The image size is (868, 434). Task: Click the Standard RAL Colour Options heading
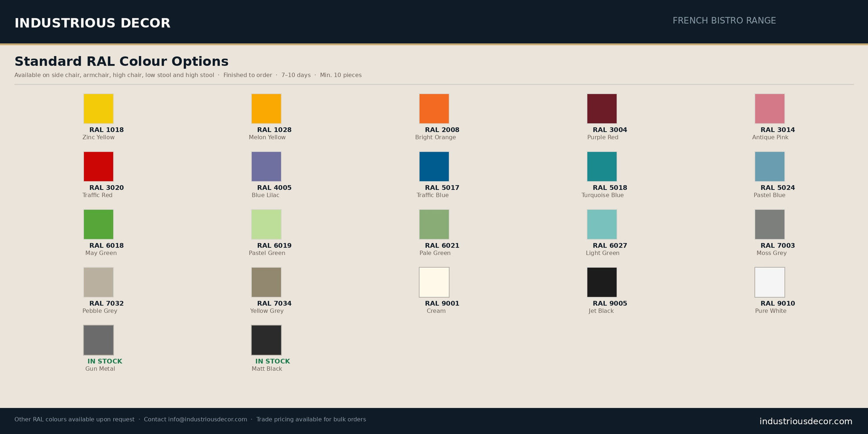121,62
